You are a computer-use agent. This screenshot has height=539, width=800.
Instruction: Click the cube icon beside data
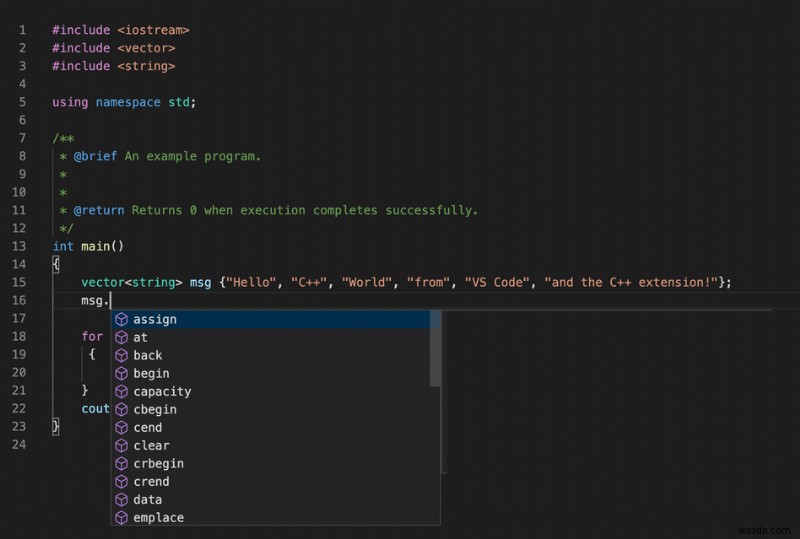[x=121, y=500]
